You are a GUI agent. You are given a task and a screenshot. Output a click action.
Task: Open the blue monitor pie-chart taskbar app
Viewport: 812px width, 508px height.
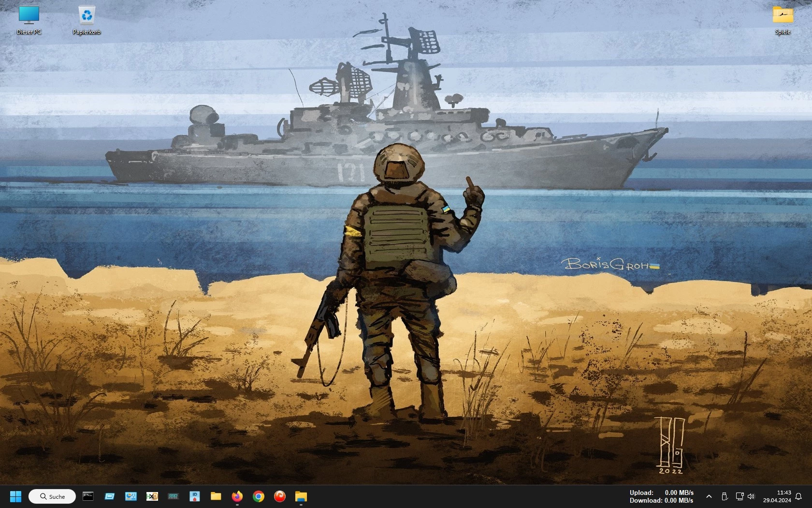pos(131,496)
